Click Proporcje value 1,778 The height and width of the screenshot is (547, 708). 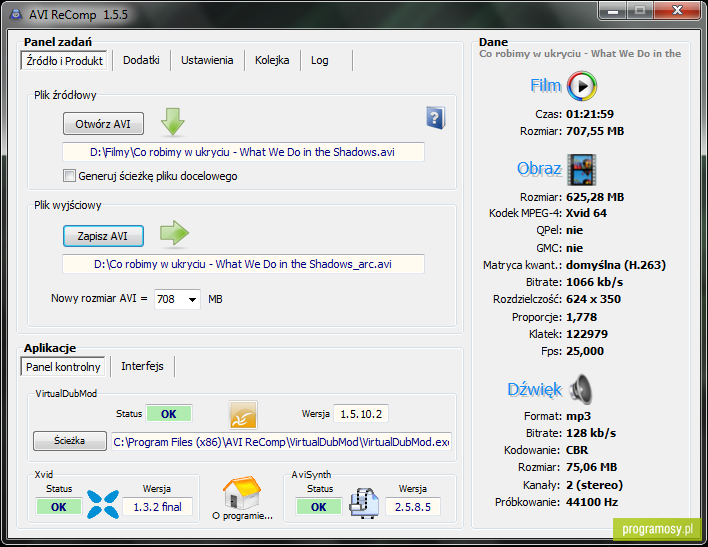pyautogui.click(x=582, y=318)
